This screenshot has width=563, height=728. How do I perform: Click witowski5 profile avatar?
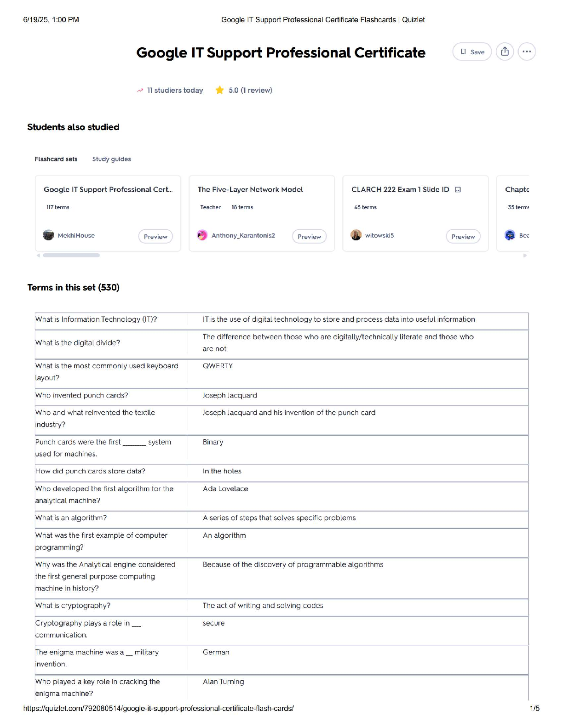tap(356, 235)
